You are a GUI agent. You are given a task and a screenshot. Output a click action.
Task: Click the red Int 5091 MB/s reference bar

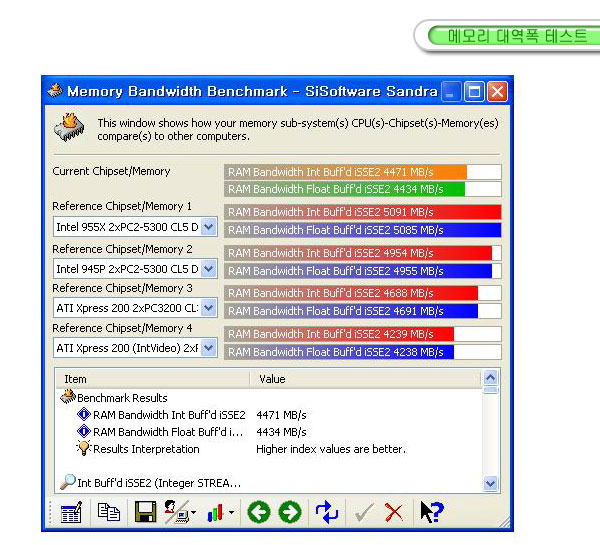[363, 212]
